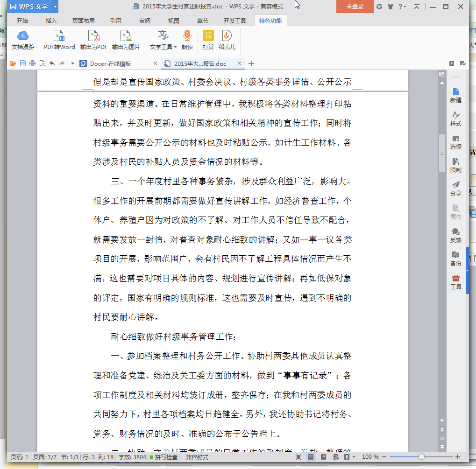This screenshot has width=476, height=469.
Task: Click the open folder icon in quick toolbar
Action: click(13, 63)
